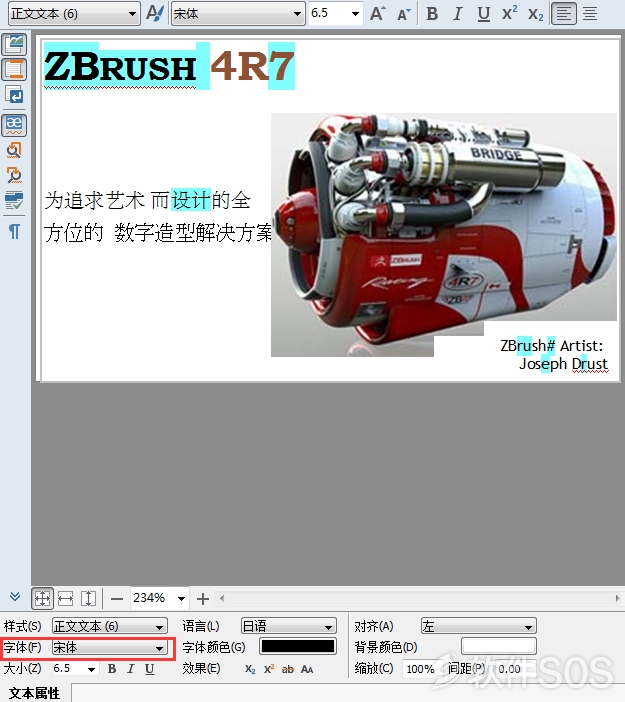This screenshot has width=625, height=702.
Task: Click the 'ZBrush# Artist:' caption text
Action: point(552,346)
